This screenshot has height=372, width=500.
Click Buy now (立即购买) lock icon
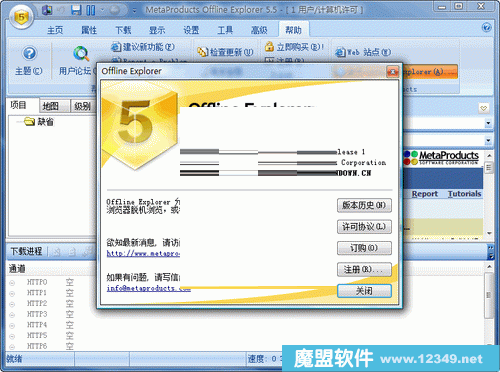(x=269, y=46)
